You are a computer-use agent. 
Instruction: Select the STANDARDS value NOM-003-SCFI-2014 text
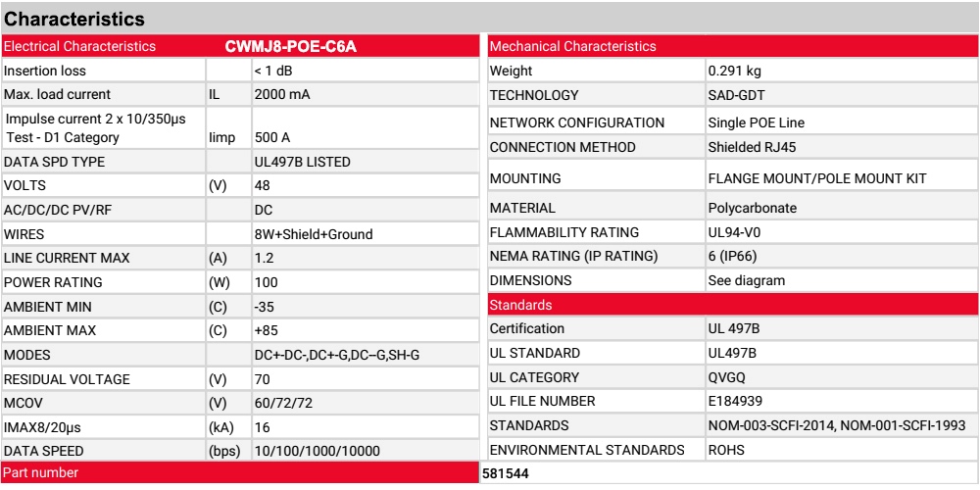point(772,426)
